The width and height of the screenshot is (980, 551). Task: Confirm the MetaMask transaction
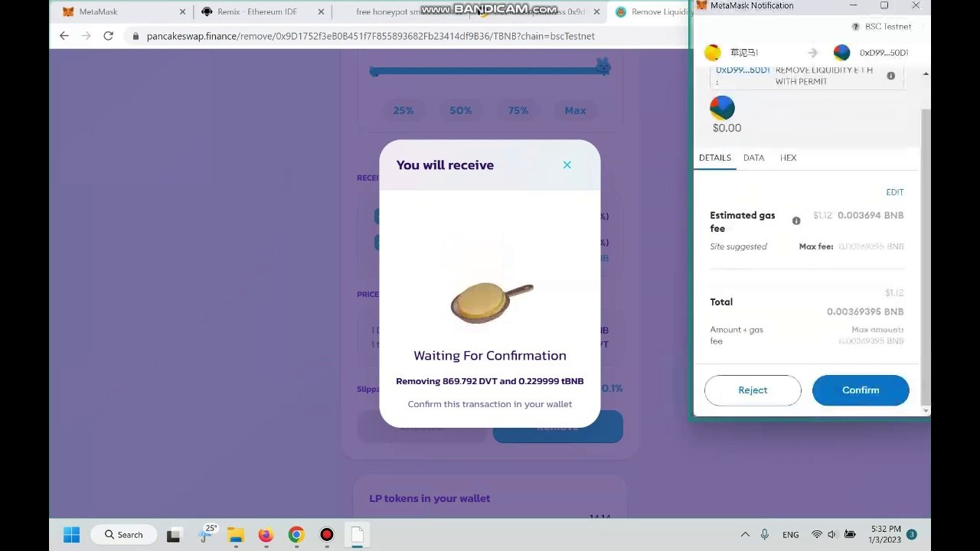tap(861, 390)
